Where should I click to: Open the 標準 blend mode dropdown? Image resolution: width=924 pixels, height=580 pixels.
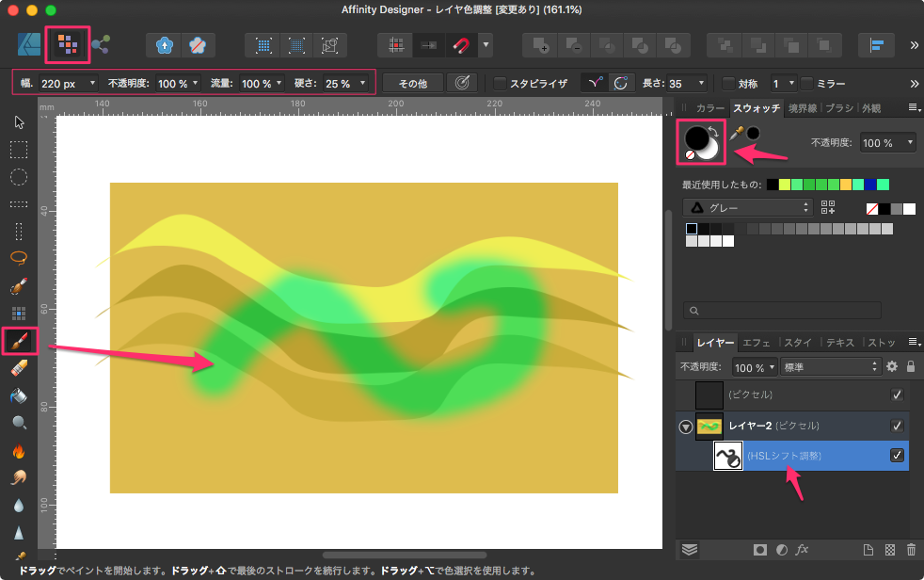point(830,367)
